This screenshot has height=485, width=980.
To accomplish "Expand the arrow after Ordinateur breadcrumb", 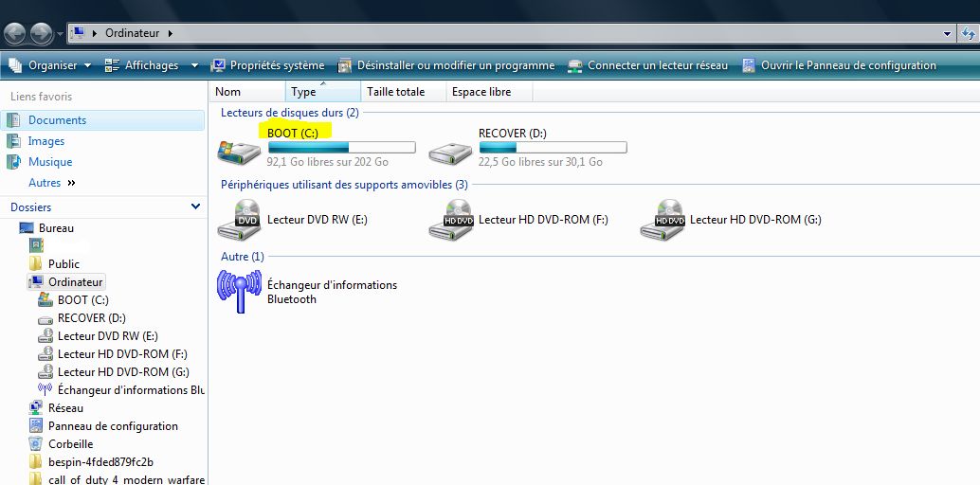I will 170,33.
